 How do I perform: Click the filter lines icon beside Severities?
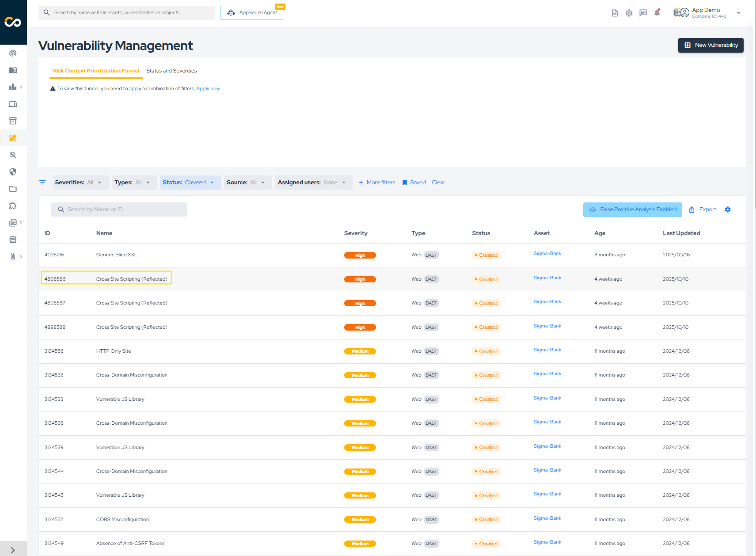click(x=42, y=183)
